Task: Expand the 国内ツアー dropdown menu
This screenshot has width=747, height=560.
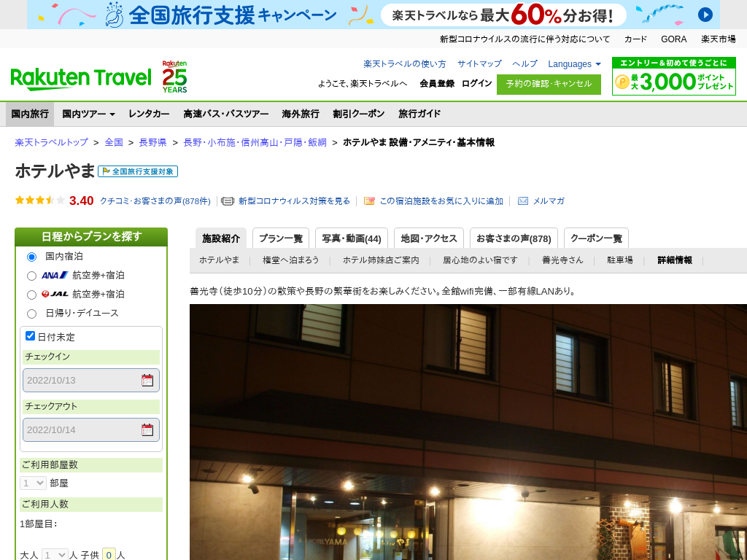Action: coord(88,114)
